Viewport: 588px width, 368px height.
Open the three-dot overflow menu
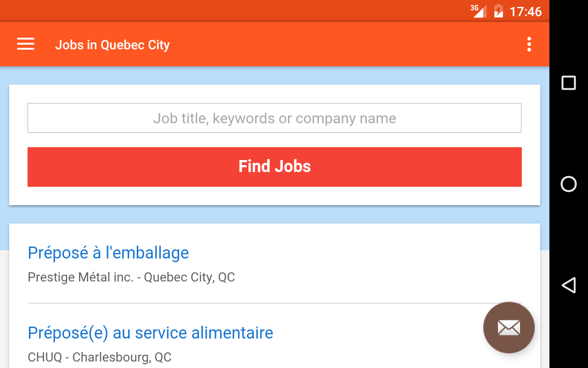click(x=529, y=44)
